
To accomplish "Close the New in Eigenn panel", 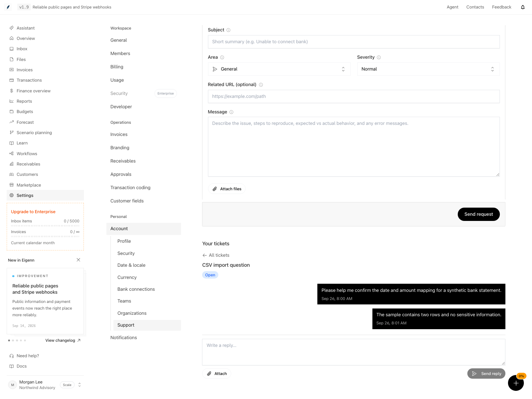I will (78, 260).
